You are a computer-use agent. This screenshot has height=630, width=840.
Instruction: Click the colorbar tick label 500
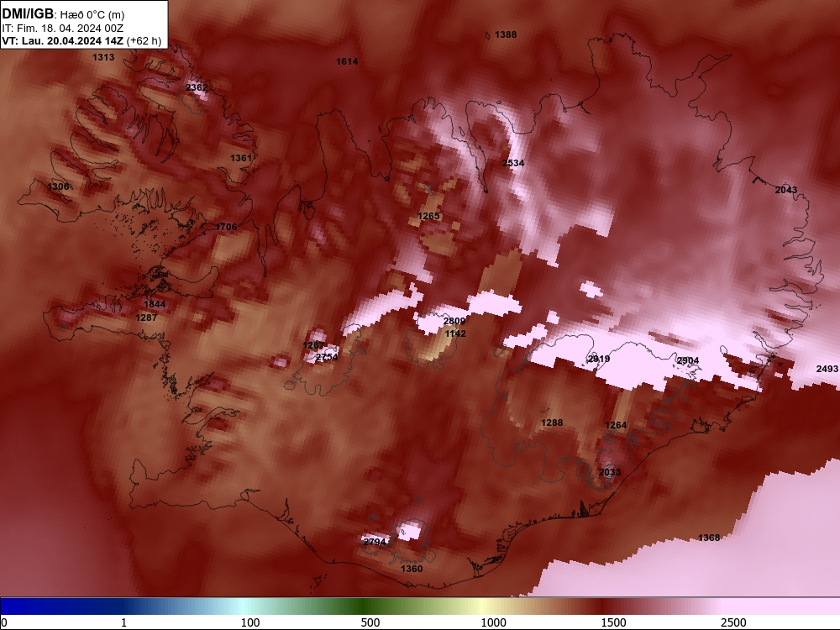[370, 622]
